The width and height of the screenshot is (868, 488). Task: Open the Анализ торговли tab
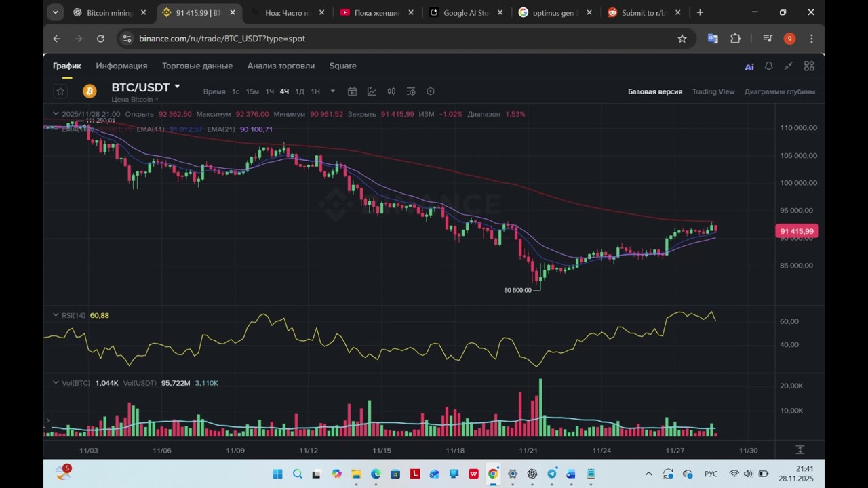point(281,66)
